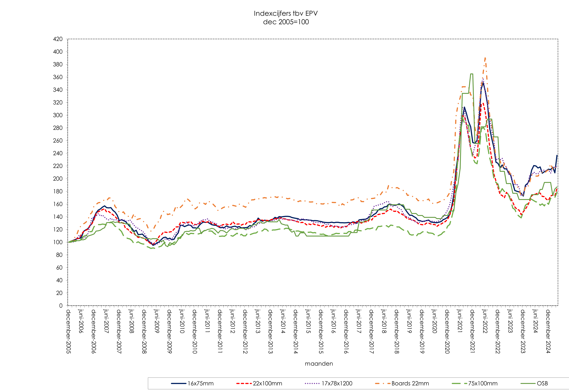Click the y-axis label '240'

pyautogui.click(x=58, y=153)
